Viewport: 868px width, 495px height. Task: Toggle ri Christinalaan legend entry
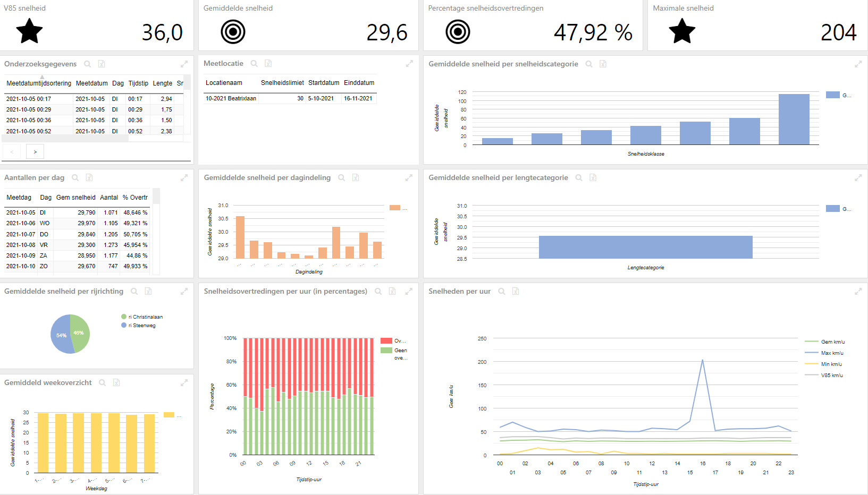click(x=142, y=317)
